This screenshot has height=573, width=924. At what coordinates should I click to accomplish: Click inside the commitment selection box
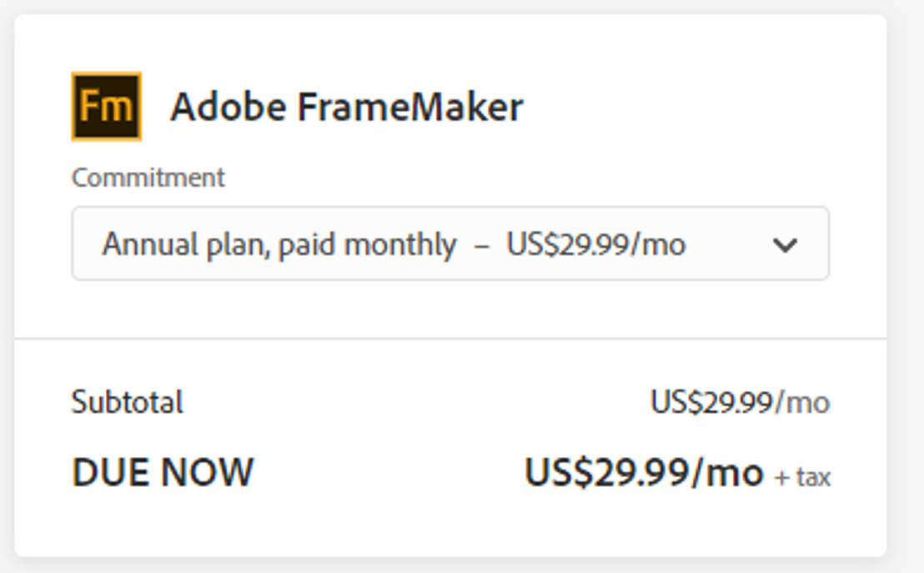(x=450, y=244)
